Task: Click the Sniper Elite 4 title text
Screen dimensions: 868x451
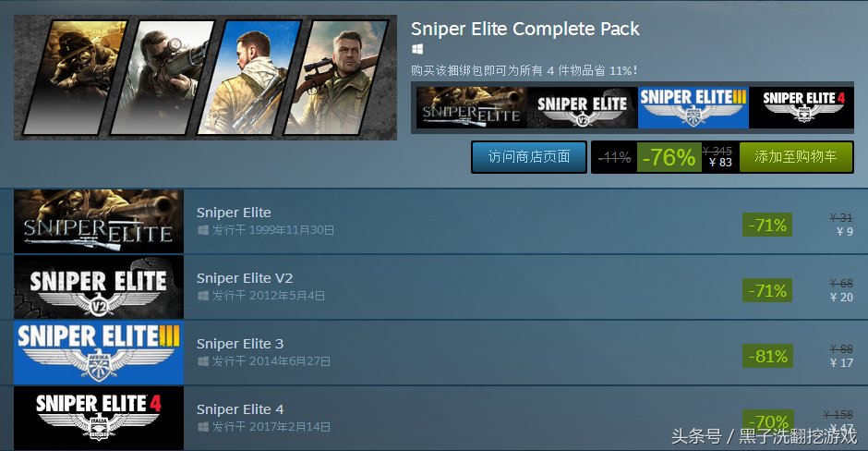Action: 240,409
